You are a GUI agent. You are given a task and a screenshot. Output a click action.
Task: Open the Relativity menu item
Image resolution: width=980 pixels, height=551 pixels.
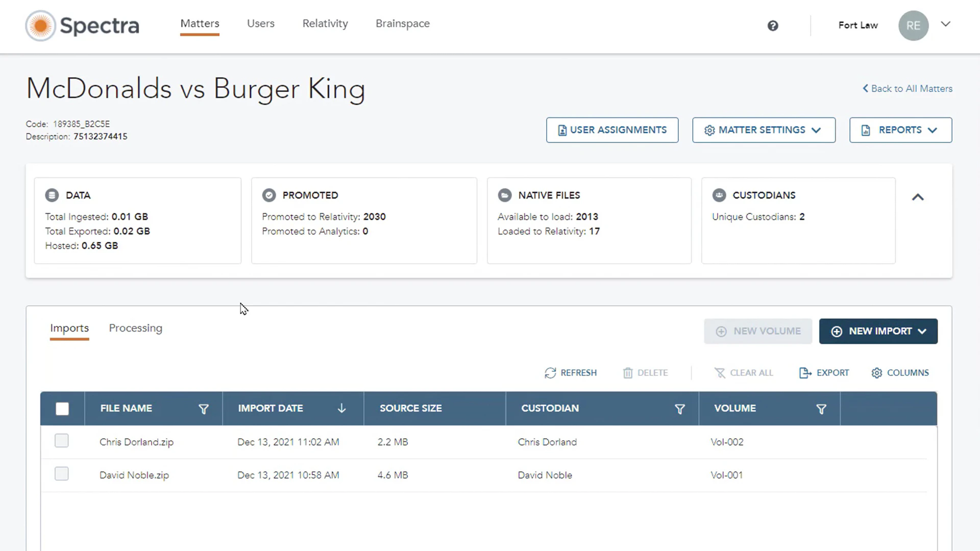[x=325, y=23]
